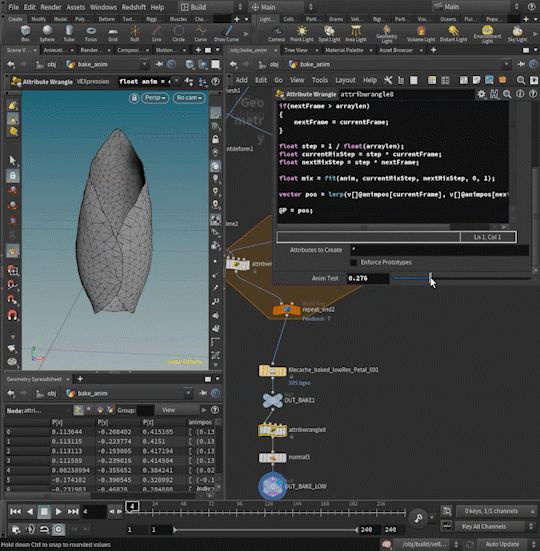
Task: Expand the scene view bake_anim path dropdown
Action: pyautogui.click(x=144, y=64)
